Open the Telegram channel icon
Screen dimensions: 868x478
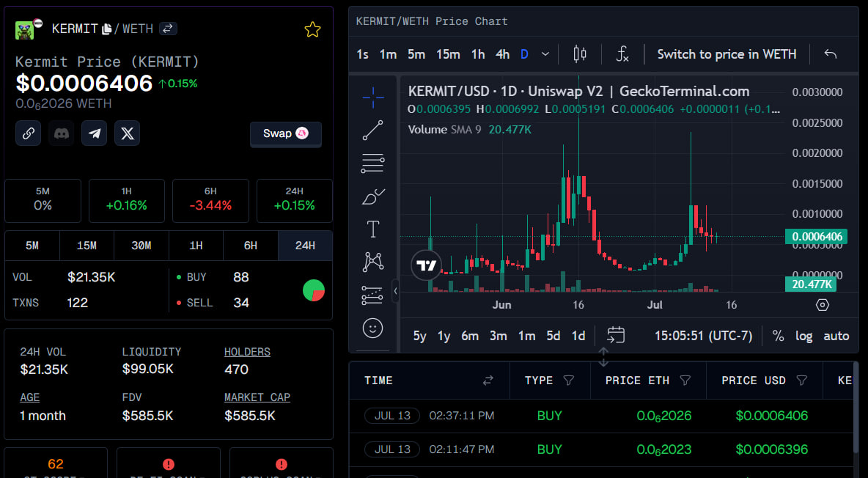pos(94,133)
